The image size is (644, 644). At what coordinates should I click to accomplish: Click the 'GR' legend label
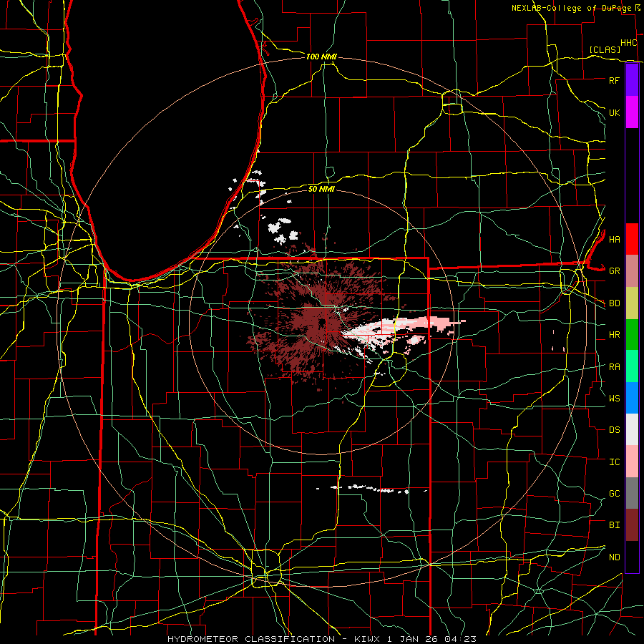click(614, 271)
